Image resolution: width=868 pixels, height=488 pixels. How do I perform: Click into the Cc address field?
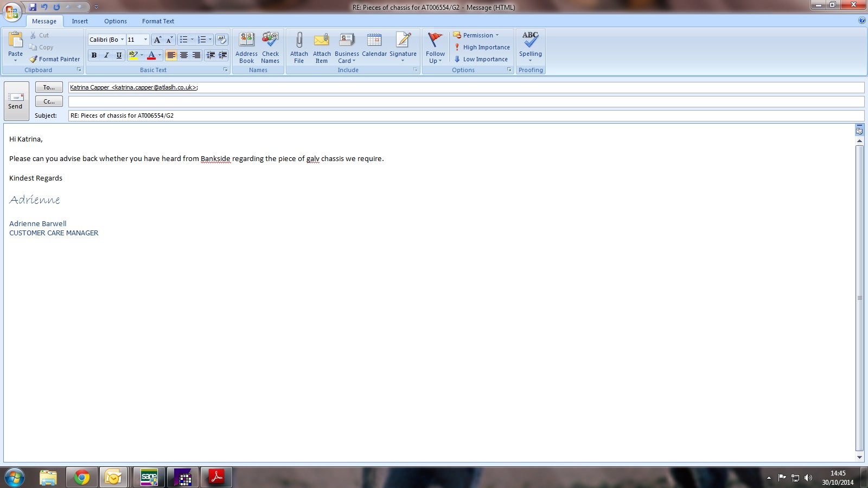pos(466,101)
